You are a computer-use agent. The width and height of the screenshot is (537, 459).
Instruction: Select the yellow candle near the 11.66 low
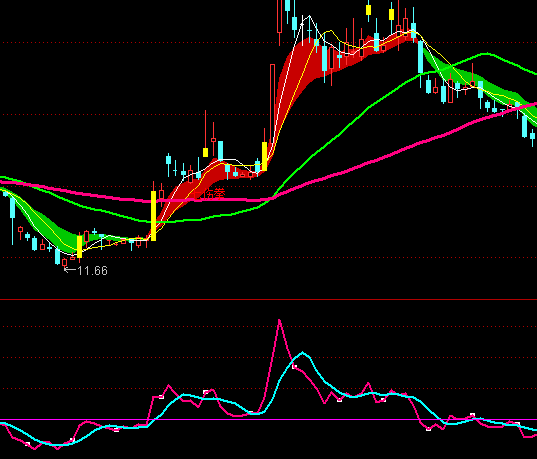(x=80, y=247)
